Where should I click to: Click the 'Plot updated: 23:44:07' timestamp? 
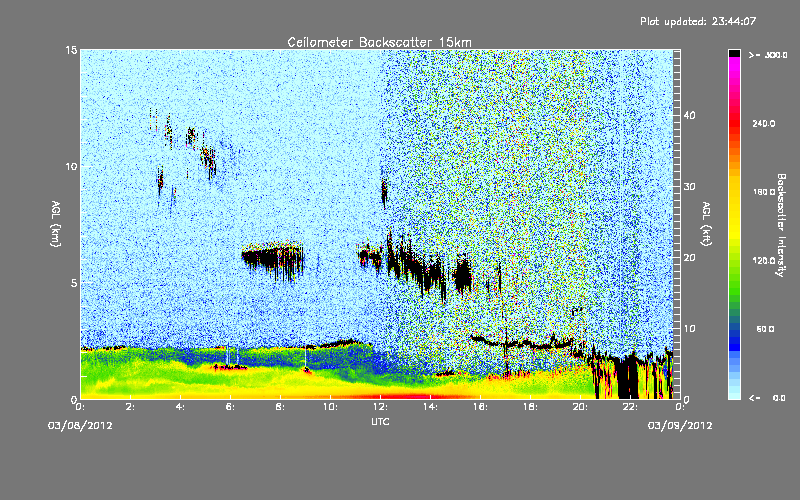[x=698, y=21]
